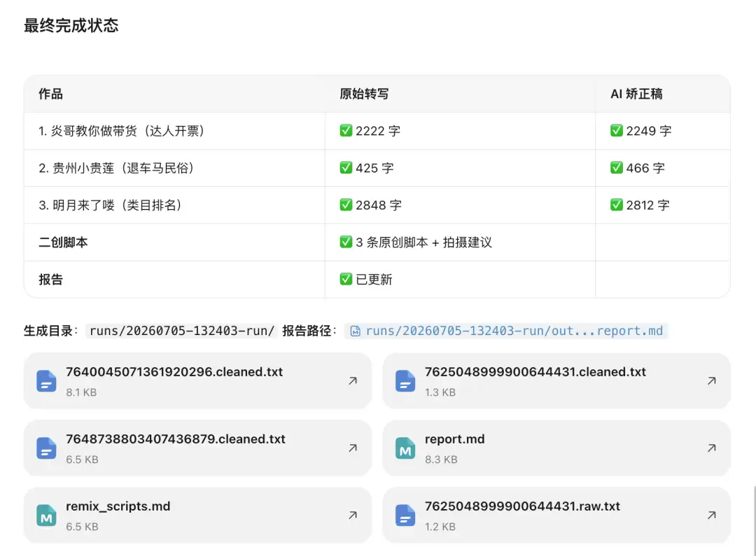Open report path link runs/20260705-132403-run/out...report.md
Screen dimensions: 756x556
(506, 331)
